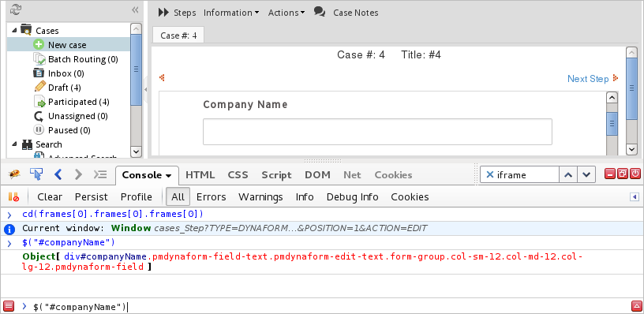Jump to previous search result arrow
Viewport: 644px width, 314px height.
coord(568,175)
